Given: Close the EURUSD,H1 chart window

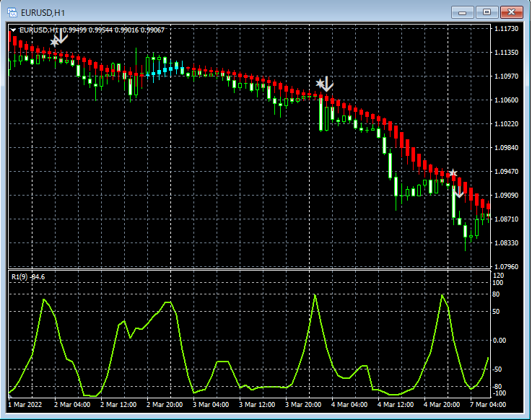Looking at the screenshot, I should tap(511, 12).
